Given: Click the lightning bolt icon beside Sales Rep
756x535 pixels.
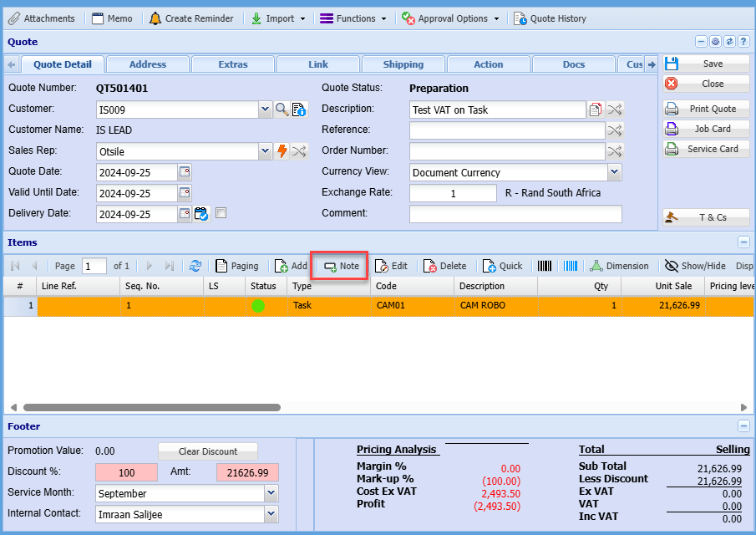Looking at the screenshot, I should (x=282, y=151).
